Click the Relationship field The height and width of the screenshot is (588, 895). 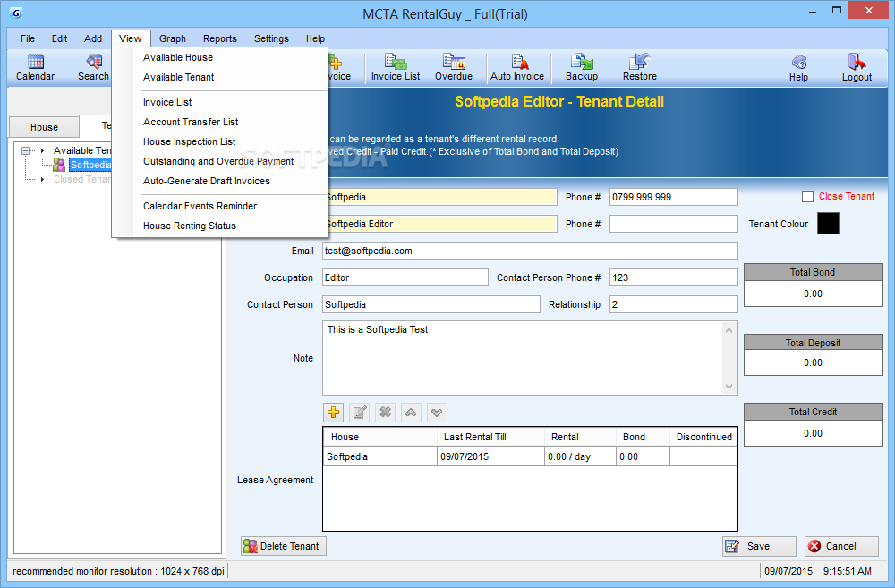[x=674, y=304]
